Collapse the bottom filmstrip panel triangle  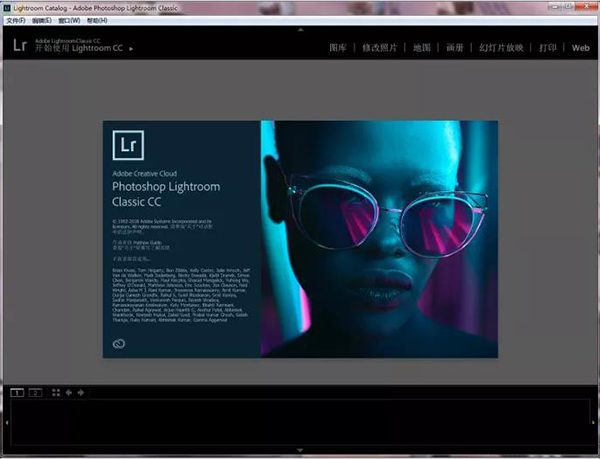[x=300, y=451]
